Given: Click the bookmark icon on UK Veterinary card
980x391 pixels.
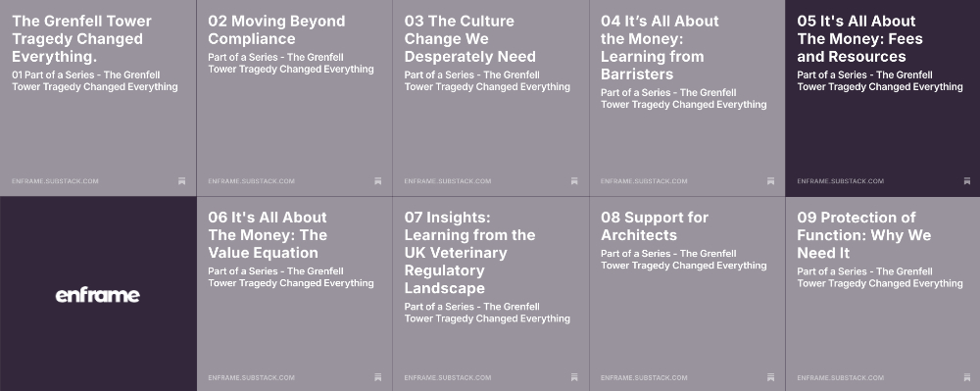Looking at the screenshot, I should (573, 377).
